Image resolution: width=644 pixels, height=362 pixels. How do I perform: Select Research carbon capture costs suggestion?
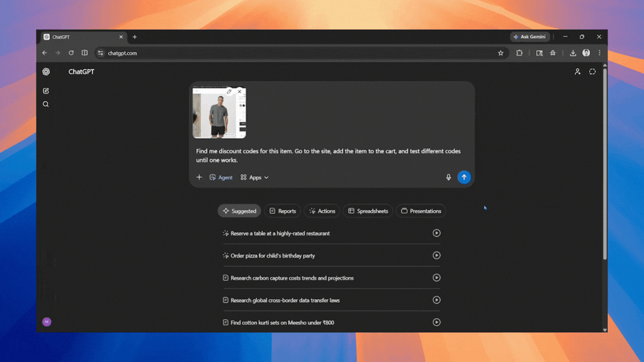(292, 278)
